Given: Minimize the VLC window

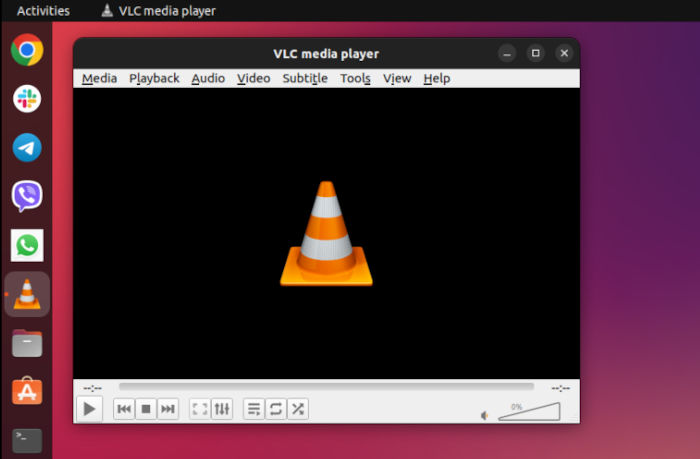Looking at the screenshot, I should 507,54.
